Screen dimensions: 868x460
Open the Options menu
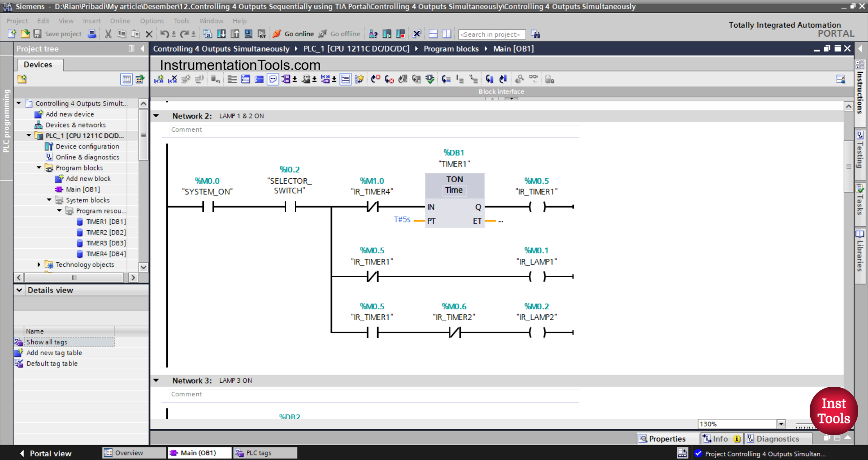tap(152, 21)
